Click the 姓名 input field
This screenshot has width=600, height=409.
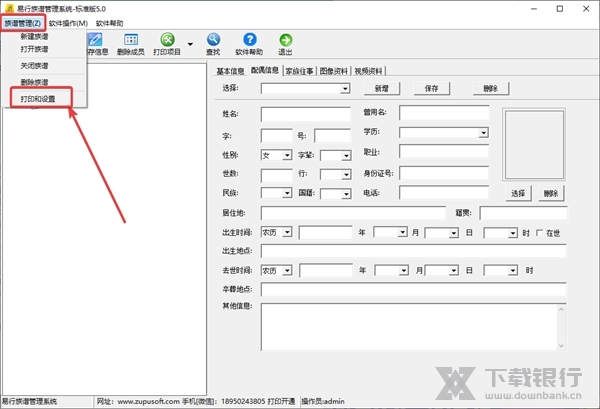pyautogui.click(x=305, y=114)
